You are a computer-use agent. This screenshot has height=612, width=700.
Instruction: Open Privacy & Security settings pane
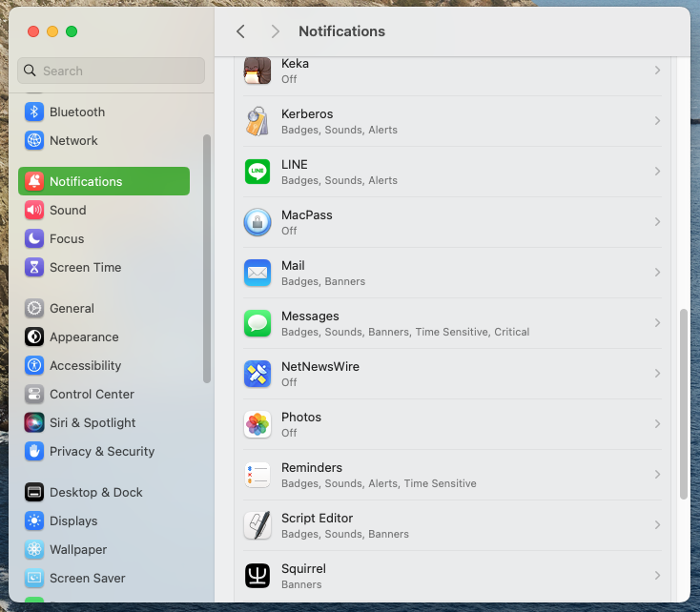coord(101,451)
